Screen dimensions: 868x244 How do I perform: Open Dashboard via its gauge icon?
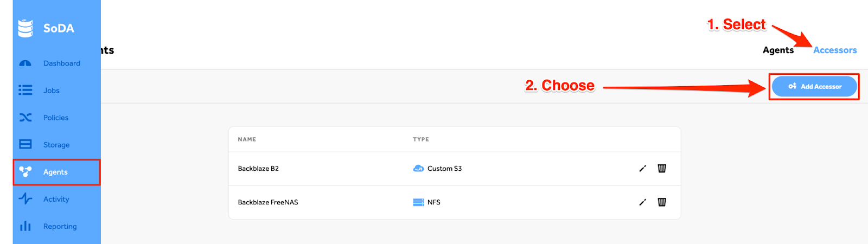25,63
